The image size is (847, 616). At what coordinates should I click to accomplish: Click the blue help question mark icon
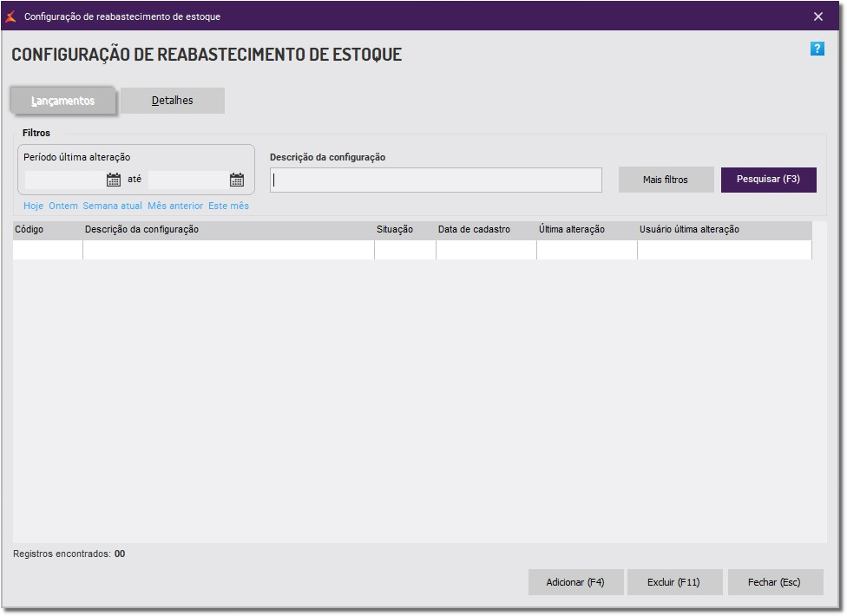click(817, 49)
